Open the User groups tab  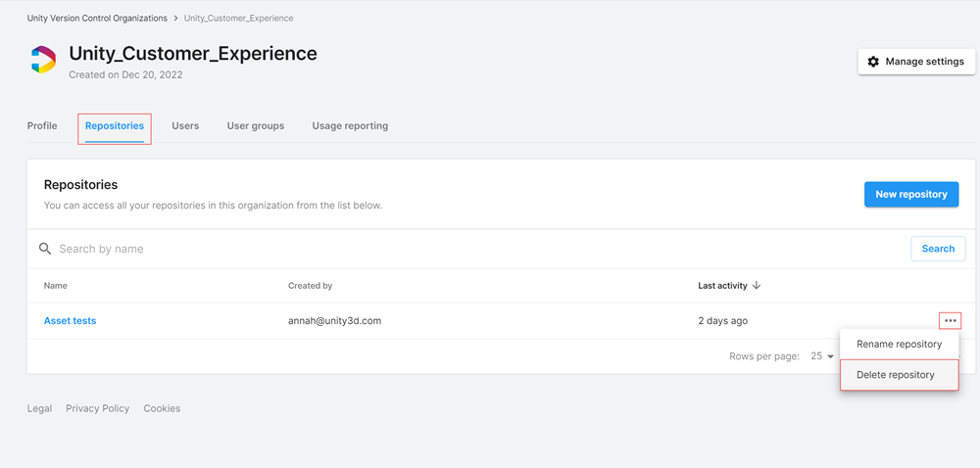pos(256,126)
